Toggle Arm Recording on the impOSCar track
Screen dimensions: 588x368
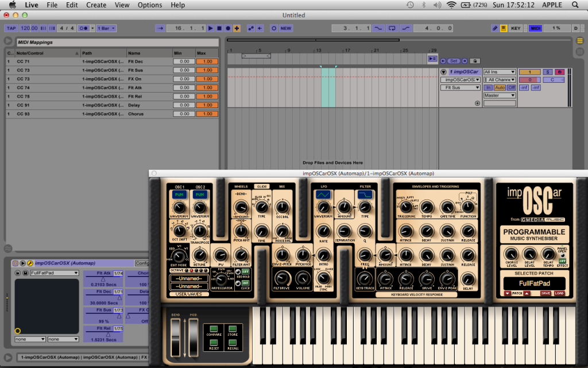[559, 72]
